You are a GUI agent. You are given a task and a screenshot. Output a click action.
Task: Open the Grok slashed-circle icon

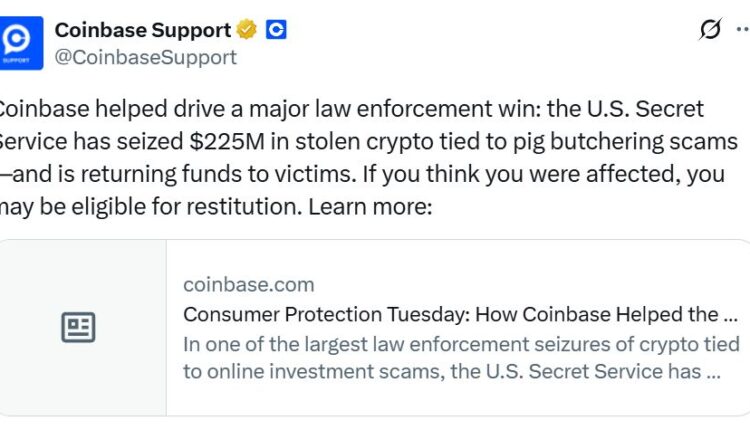coord(710,30)
